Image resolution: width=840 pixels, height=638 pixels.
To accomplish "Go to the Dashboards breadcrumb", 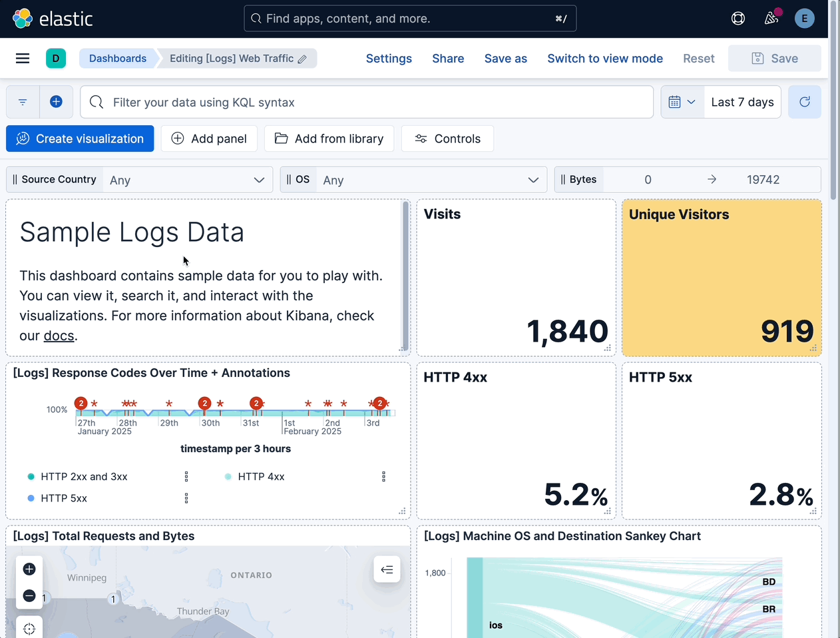I will (x=118, y=59).
